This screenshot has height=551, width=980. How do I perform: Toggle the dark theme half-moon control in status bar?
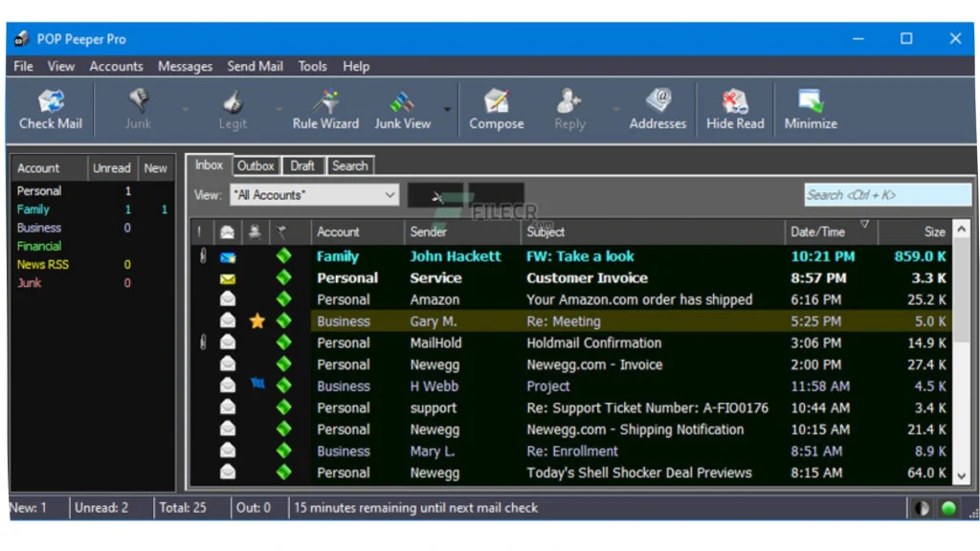tap(920, 508)
